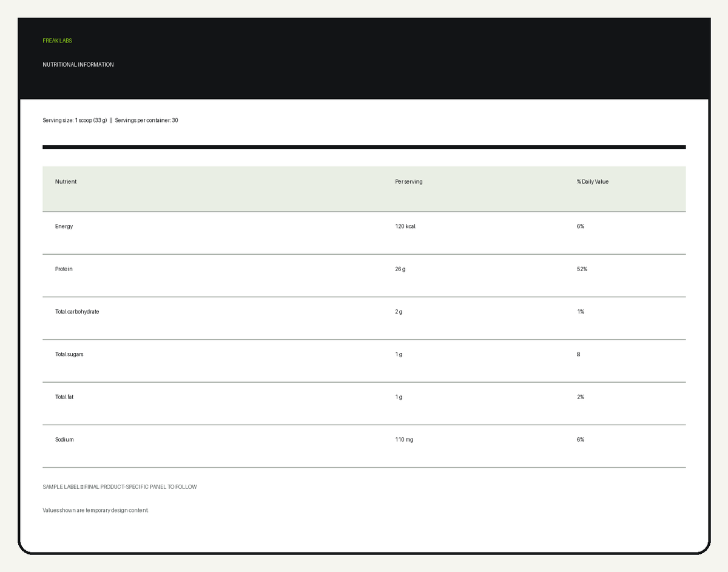
Task: Click the 52% daily value cell
Action: (x=582, y=269)
